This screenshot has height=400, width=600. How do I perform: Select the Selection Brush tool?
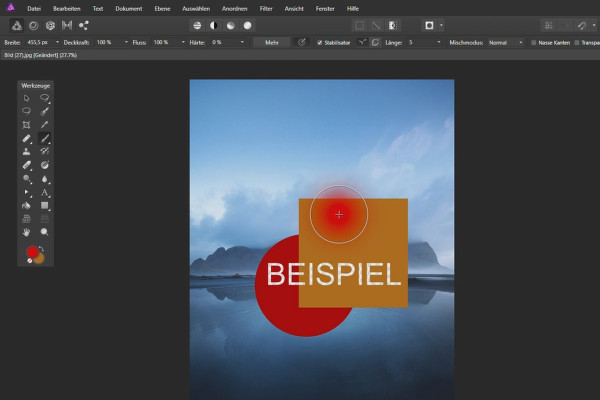[44, 111]
